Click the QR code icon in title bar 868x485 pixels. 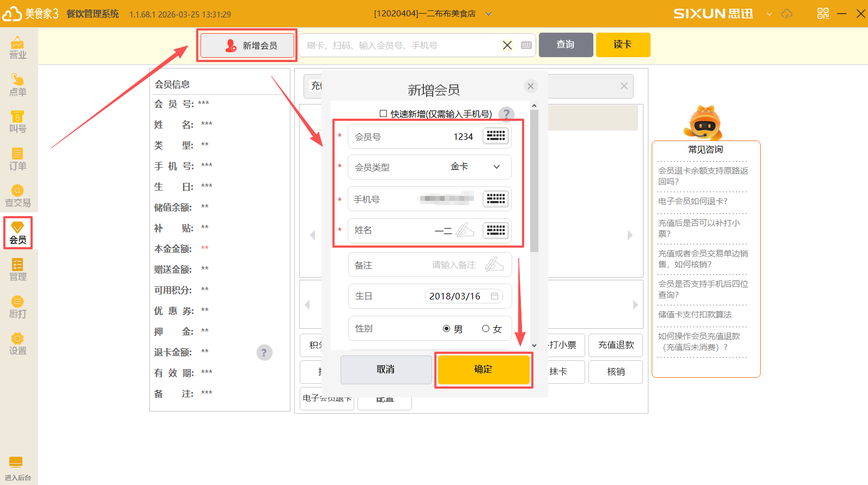823,14
